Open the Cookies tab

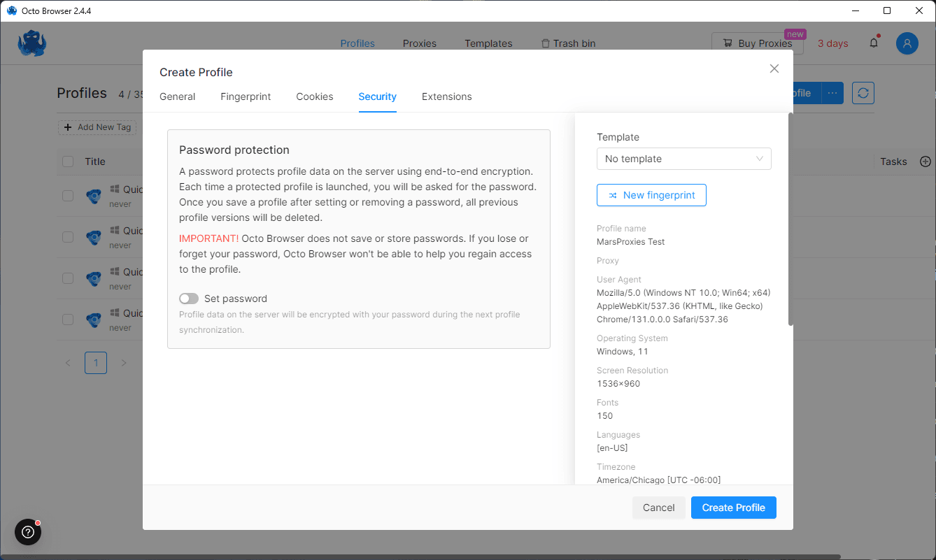[315, 96]
